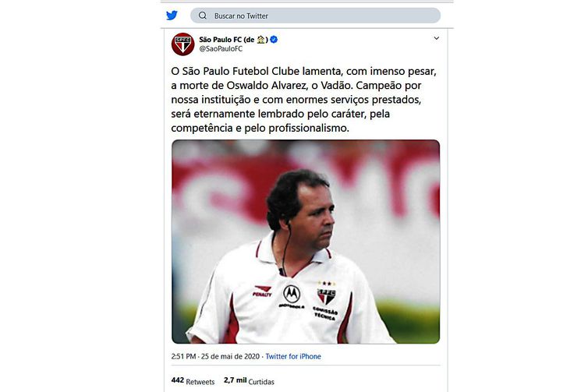Open the Twitter for iPhone link

293,356
